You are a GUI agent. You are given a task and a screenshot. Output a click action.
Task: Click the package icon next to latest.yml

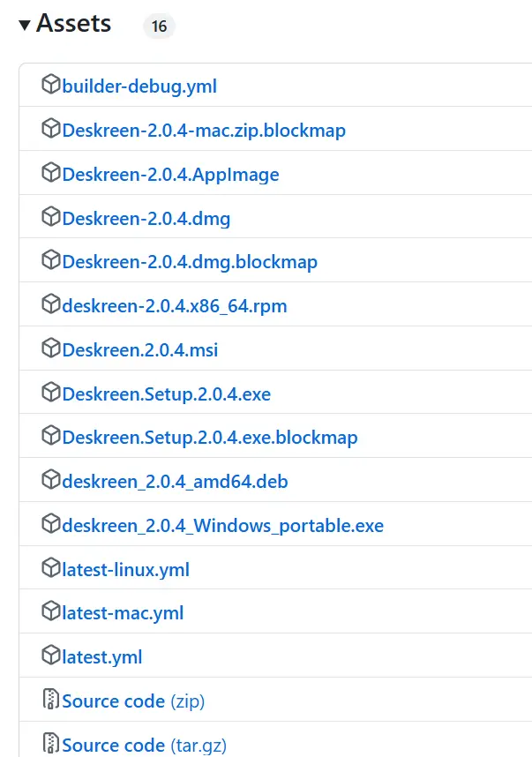coord(50,656)
